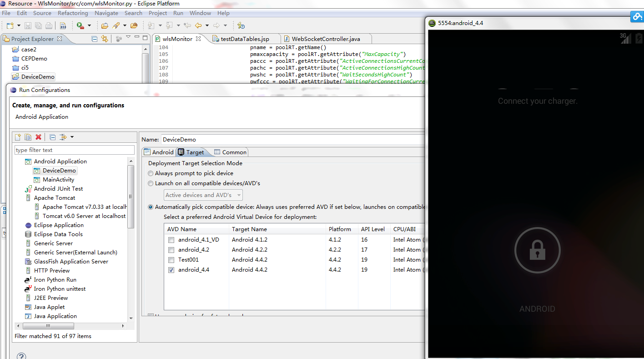
Task: Click red X Delete launch configuration icon
Action: coord(39,137)
